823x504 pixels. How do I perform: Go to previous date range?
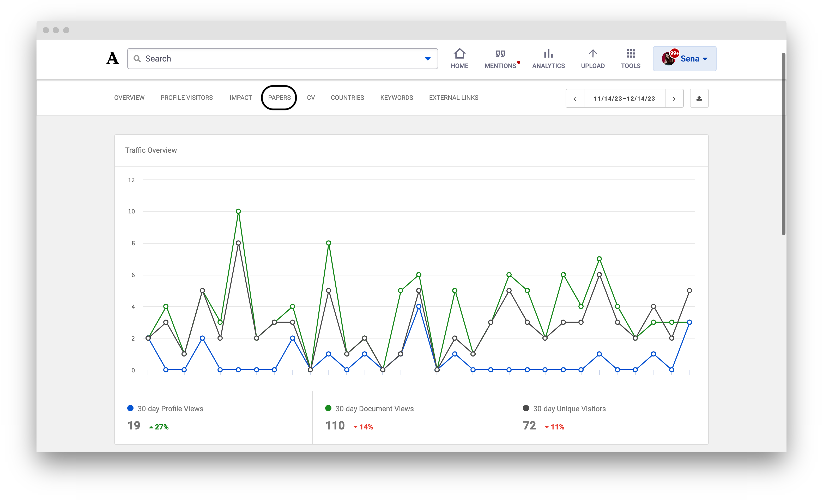point(575,99)
